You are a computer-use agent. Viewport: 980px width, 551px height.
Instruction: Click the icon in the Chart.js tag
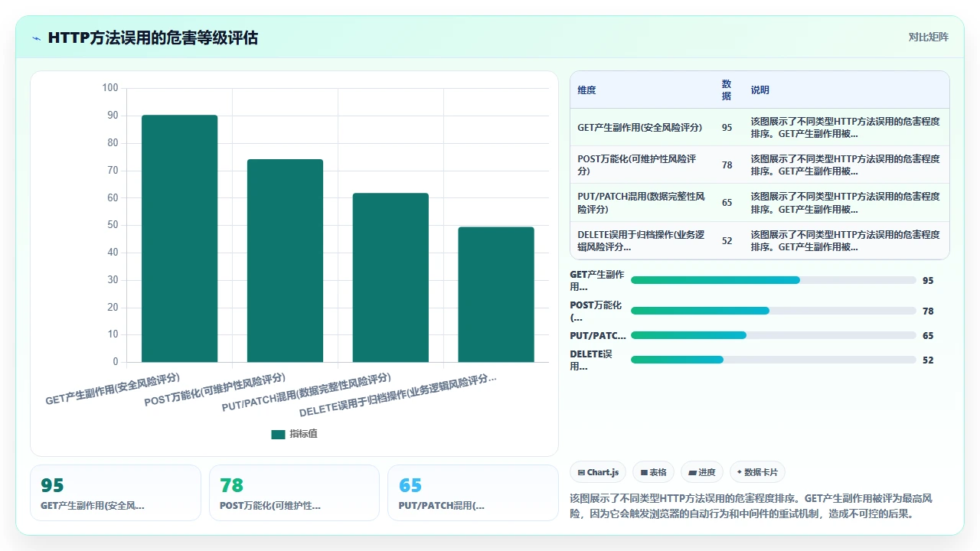[x=582, y=473]
